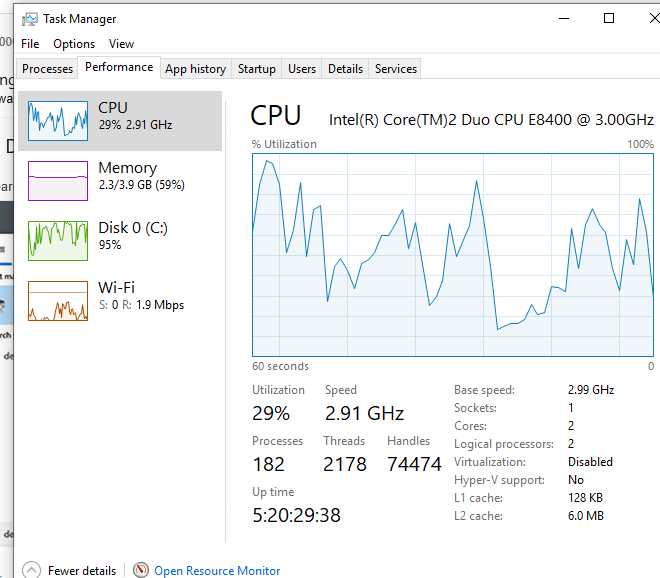
Task: Switch to the Processes tab
Action: pos(47,69)
